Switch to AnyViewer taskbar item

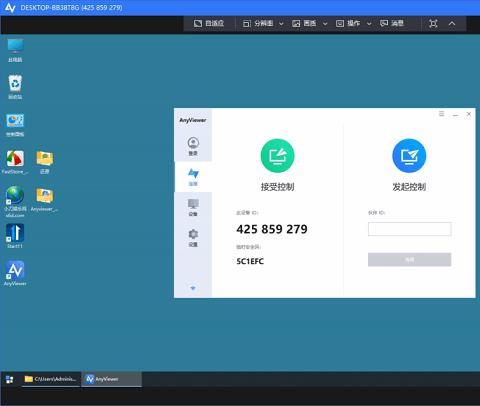click(112, 379)
